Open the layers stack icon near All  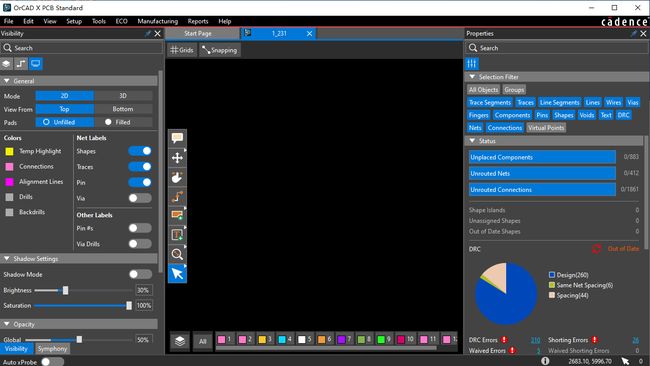(x=179, y=341)
